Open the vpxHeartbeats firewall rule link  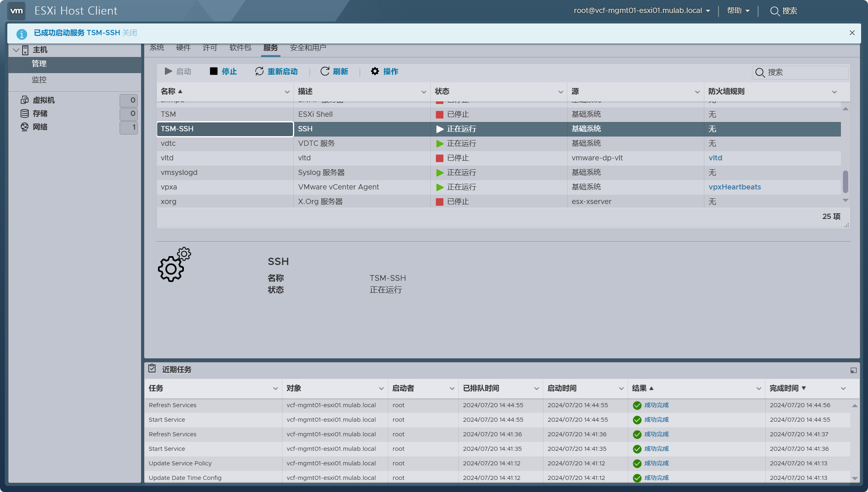(735, 187)
